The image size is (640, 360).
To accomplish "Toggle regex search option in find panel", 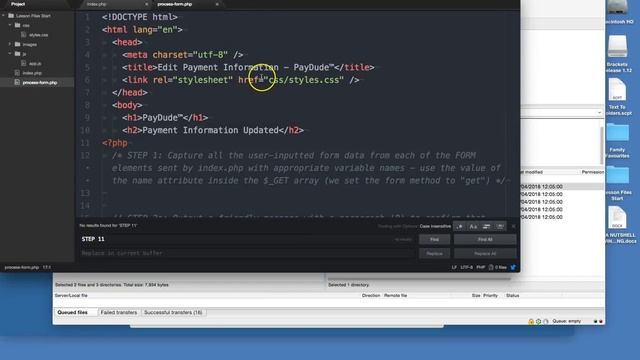I will (x=460, y=226).
